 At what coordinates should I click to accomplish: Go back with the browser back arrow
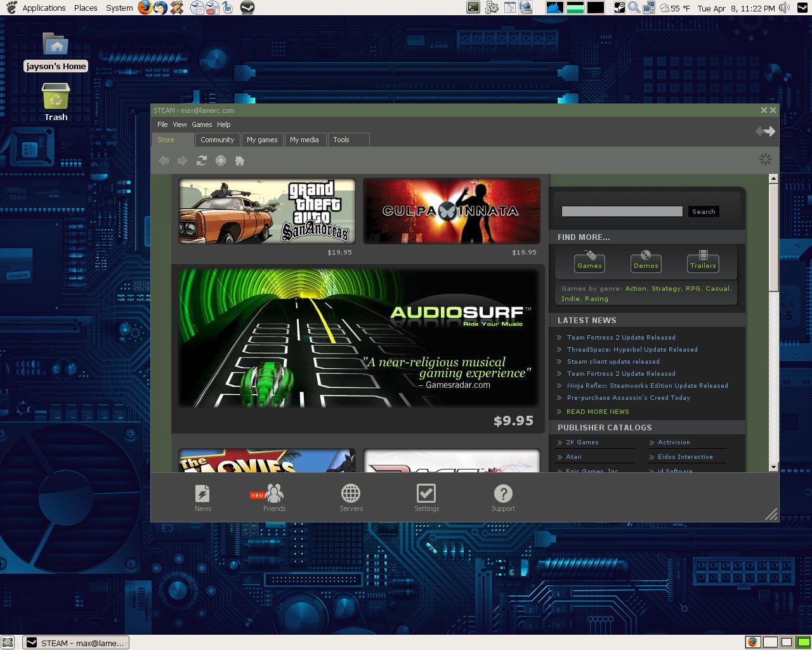[x=164, y=161]
